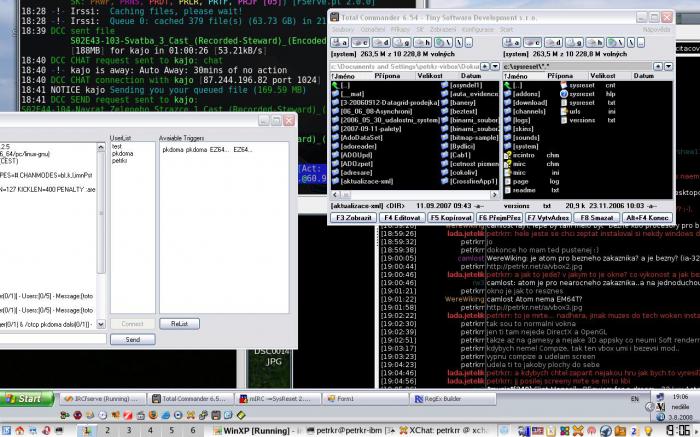Select urls ini file in right panel
This screenshot has height=437, width=700.
click(588, 112)
